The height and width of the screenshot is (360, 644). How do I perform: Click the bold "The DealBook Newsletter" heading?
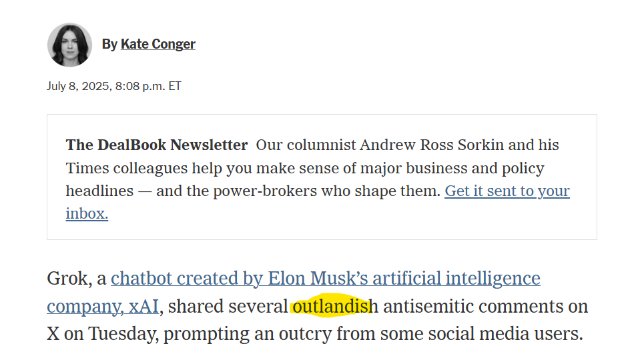[x=157, y=145]
